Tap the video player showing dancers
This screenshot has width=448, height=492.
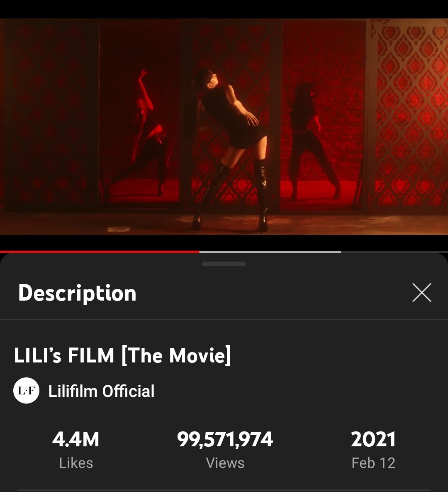click(x=224, y=127)
